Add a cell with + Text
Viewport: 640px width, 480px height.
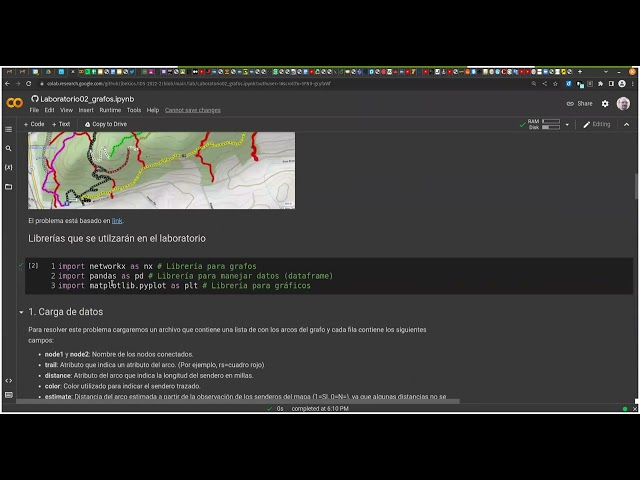(61, 124)
